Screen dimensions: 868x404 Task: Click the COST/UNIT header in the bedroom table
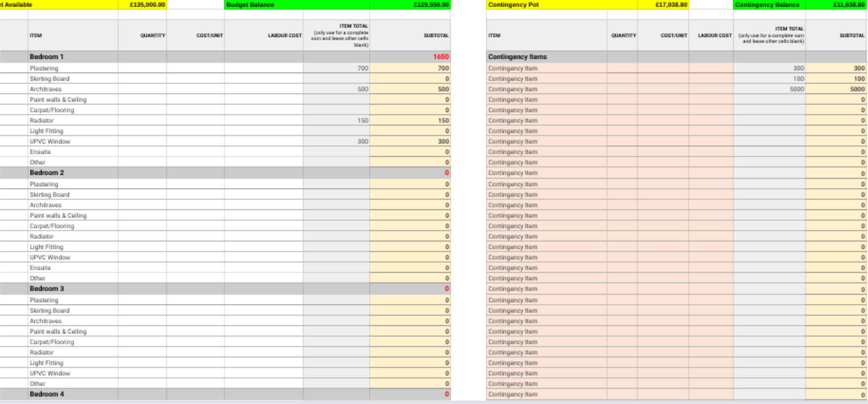tap(210, 35)
